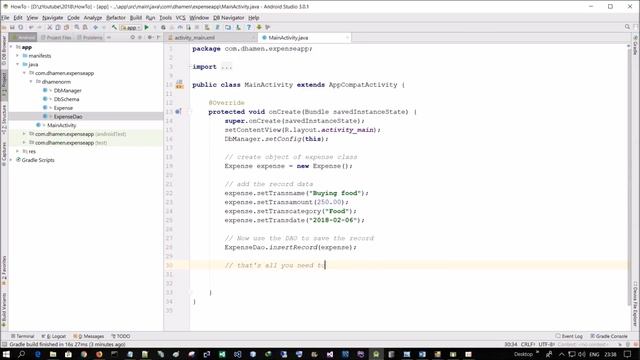Screen dimensions: 640x360
Task: Switch to the activity_main.xml editor tab
Action: click(x=210, y=38)
